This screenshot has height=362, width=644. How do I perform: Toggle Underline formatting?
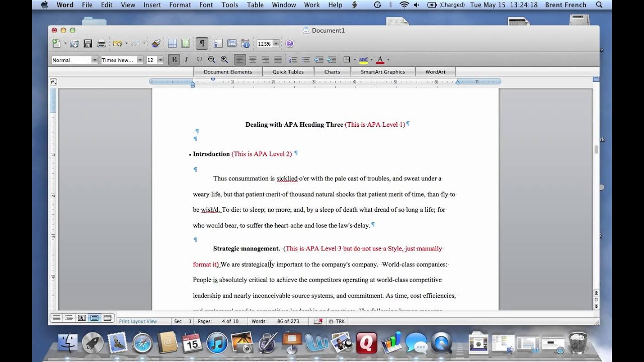point(199,60)
